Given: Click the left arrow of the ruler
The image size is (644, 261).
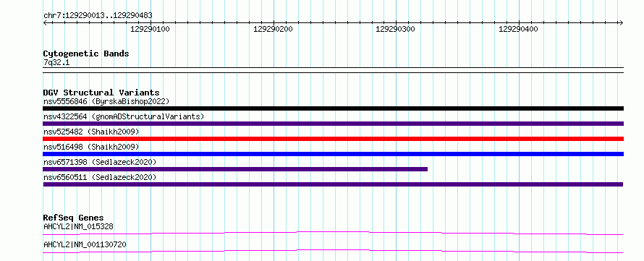Looking at the screenshot, I should click(46, 22).
